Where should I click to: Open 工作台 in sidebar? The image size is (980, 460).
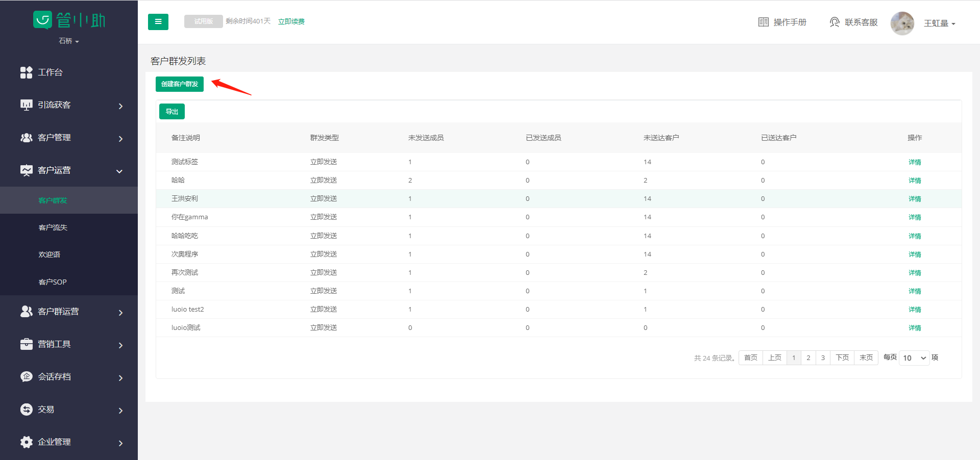click(x=50, y=72)
